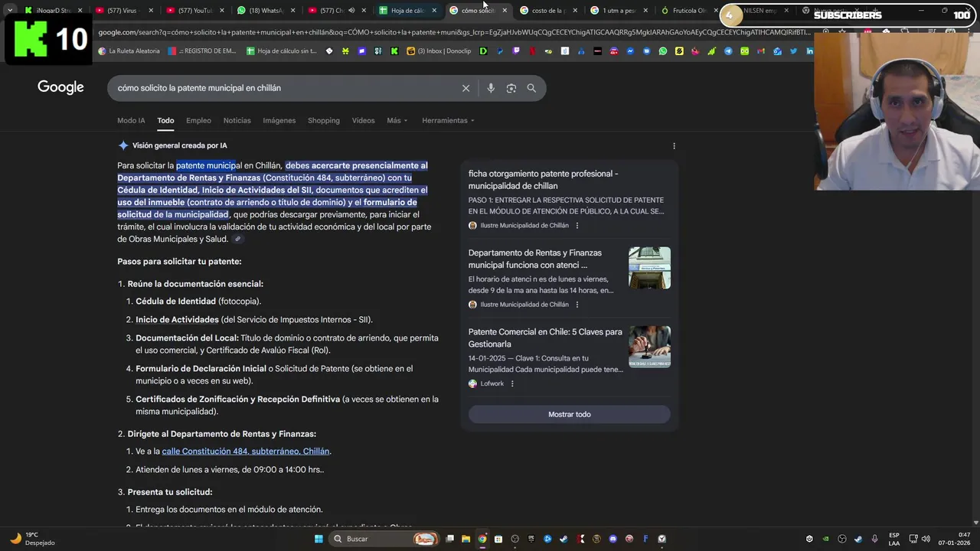
Task: Open the clock showing 0:47 07-01-2026
Action: 954,539
